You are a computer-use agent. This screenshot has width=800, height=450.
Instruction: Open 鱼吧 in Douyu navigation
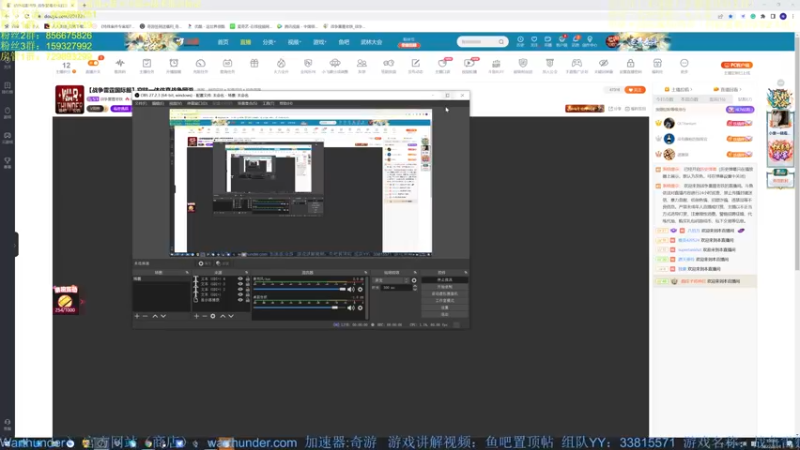point(344,42)
